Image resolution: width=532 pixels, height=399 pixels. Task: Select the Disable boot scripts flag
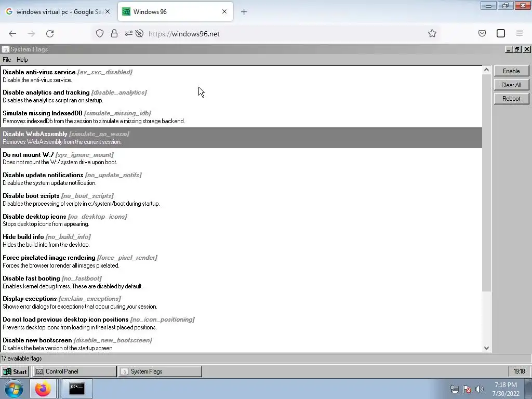241,199
